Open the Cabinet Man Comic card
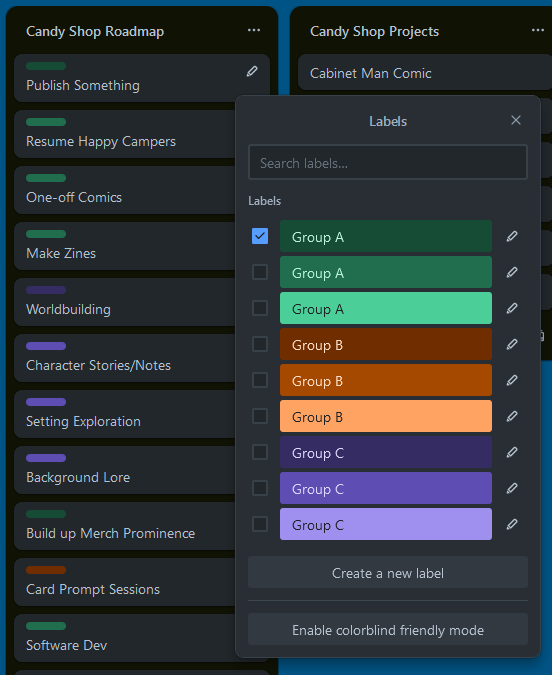 pos(425,73)
